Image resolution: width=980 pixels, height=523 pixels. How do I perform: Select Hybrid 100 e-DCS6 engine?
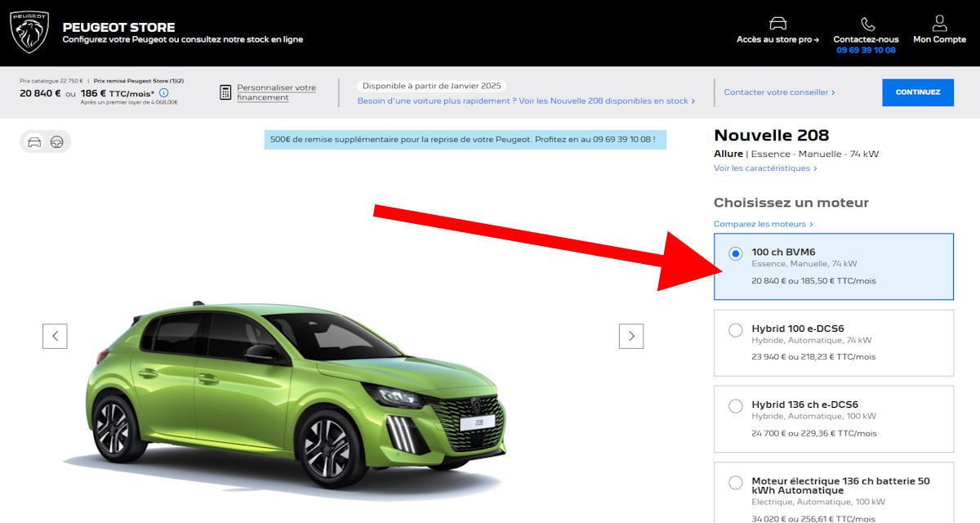736,330
